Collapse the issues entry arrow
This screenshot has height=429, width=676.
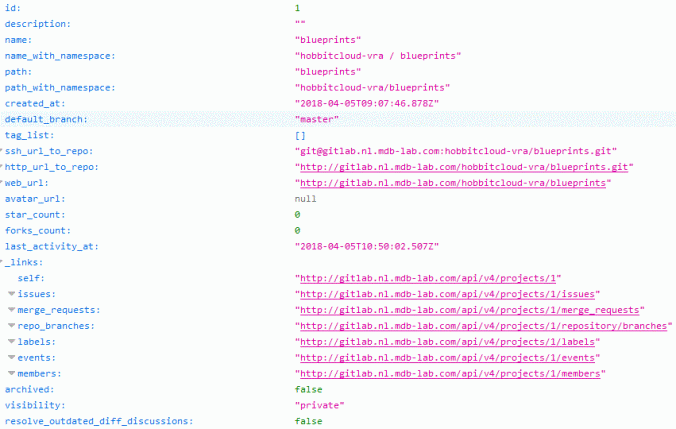[11, 294]
